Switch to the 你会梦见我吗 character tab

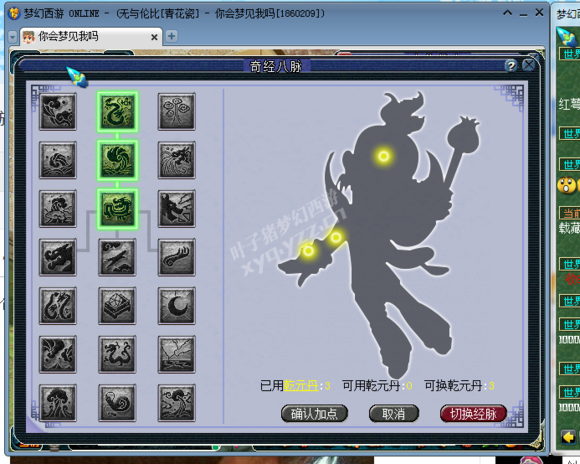click(x=91, y=36)
